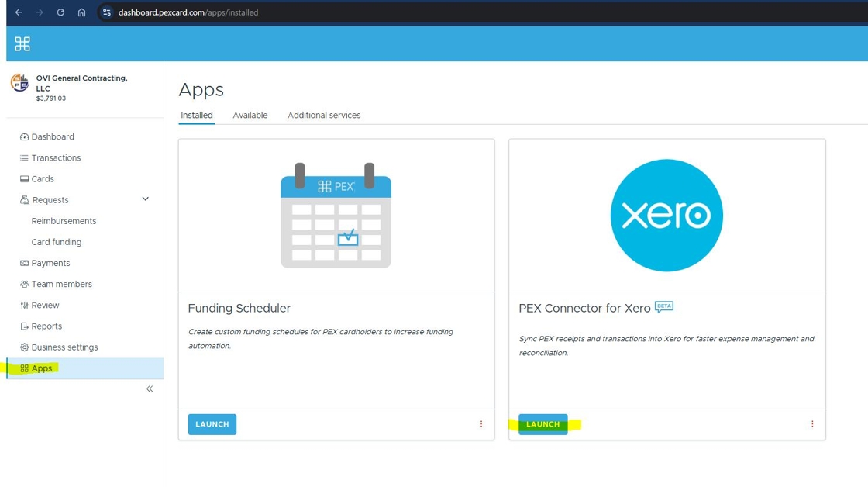Open browser home page icon
Viewport: 868px width, 487px height.
tap(81, 12)
